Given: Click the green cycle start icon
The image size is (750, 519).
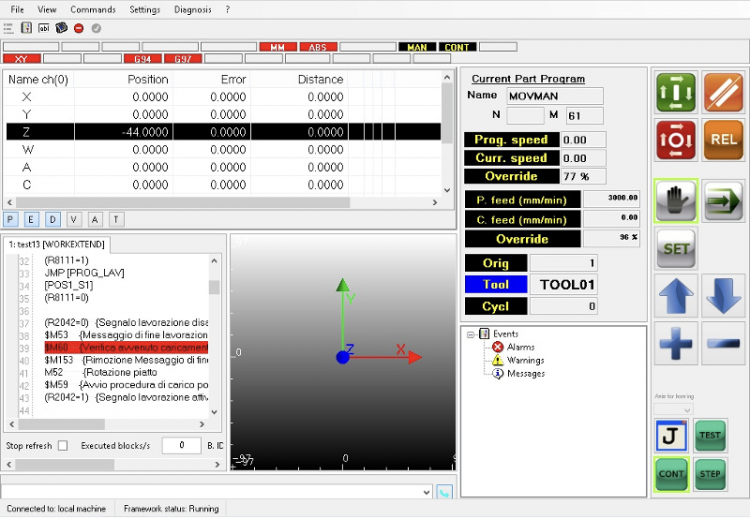Looking at the screenshot, I should [676, 92].
